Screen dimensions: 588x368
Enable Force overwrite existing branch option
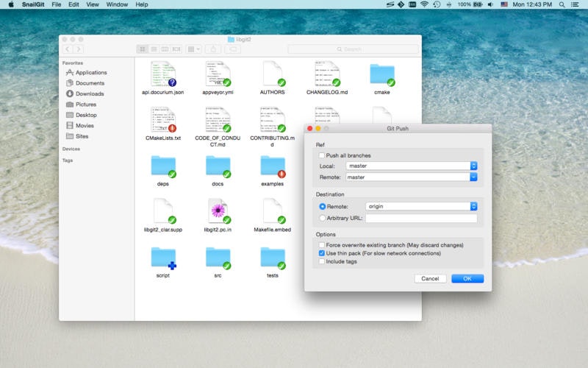(321, 245)
